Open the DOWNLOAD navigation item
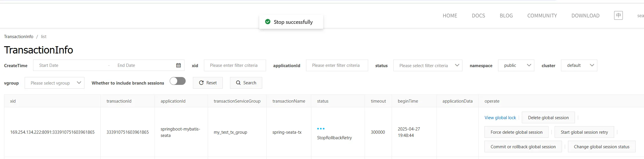 coord(585,16)
